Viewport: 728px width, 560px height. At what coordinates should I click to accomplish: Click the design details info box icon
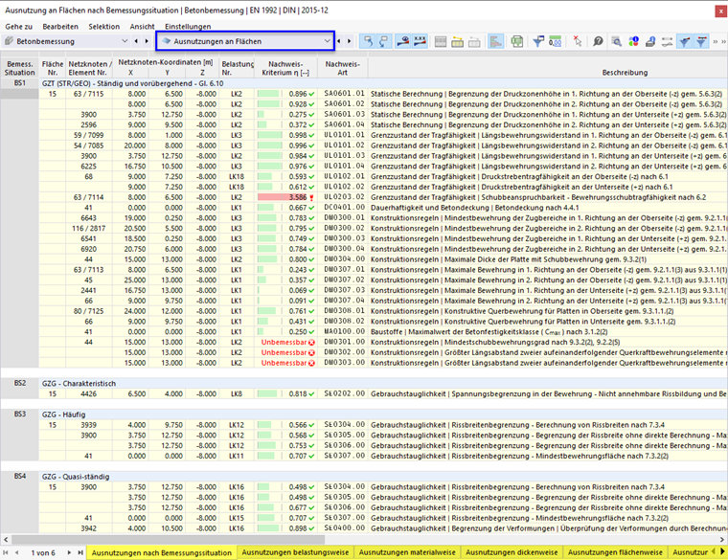[650, 41]
